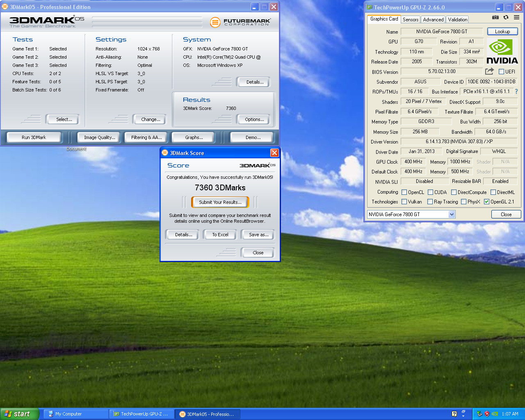Click Safely Remove Hardware tray icon
525x420 pixels.
[x=479, y=414]
